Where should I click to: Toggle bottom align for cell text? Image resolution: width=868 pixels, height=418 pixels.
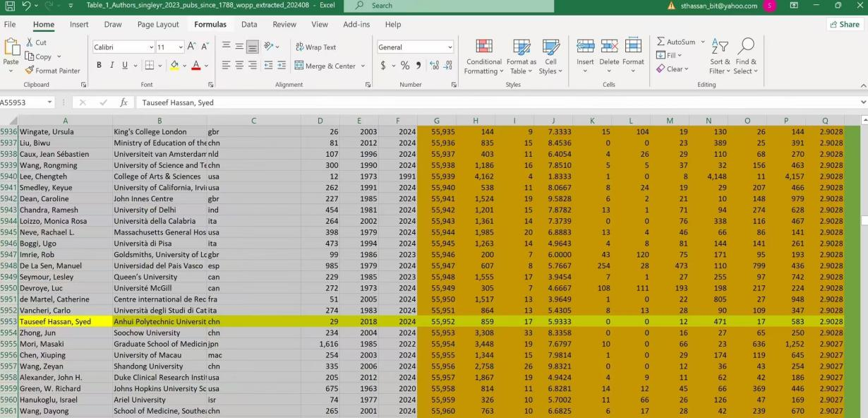pyautogui.click(x=253, y=47)
